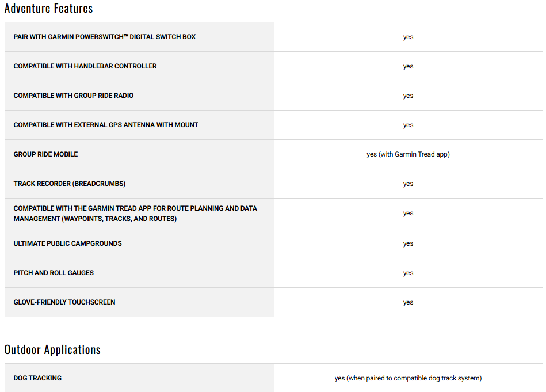Viewport: 546px width, 392px height.
Task: Click the dog track system value text
Action: tap(408, 378)
